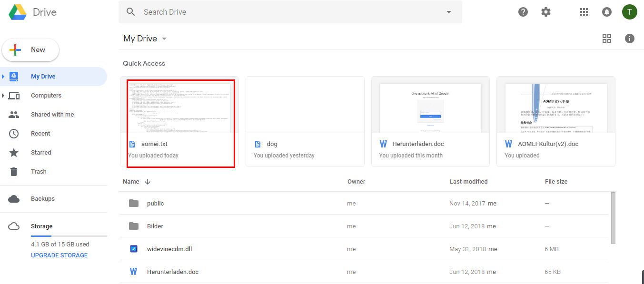Click the New button

click(x=30, y=50)
